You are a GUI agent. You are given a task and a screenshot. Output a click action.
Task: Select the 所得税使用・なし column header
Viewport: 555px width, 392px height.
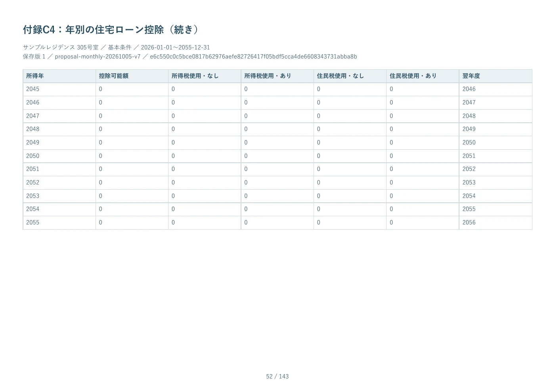(205, 76)
